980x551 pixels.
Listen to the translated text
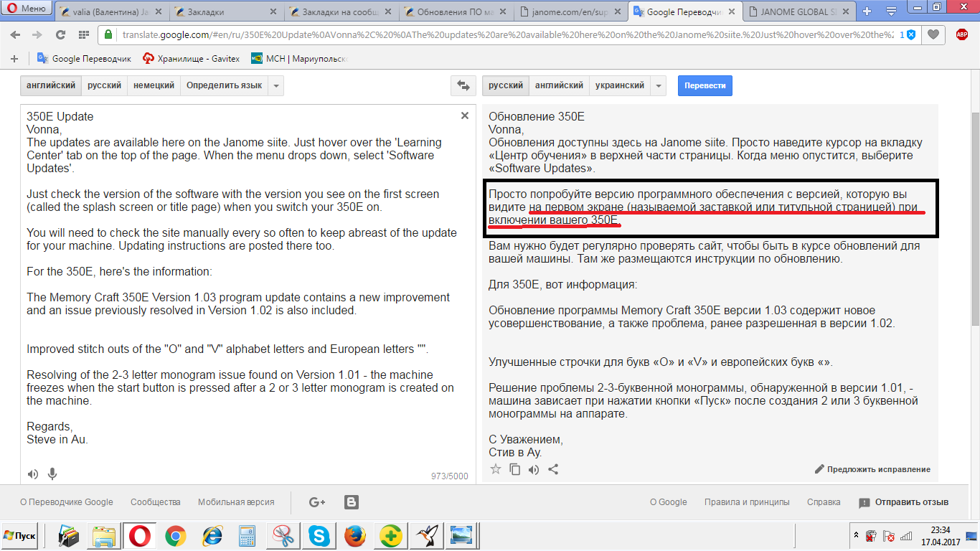[x=534, y=469]
